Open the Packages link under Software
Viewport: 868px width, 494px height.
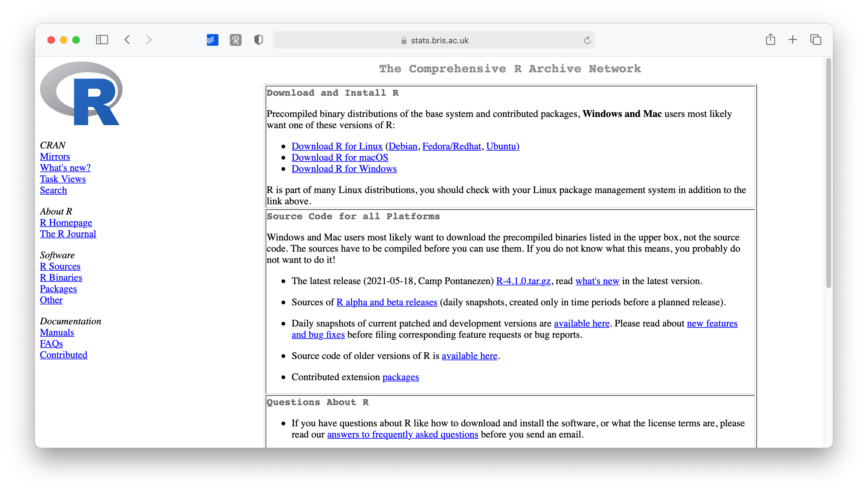58,289
